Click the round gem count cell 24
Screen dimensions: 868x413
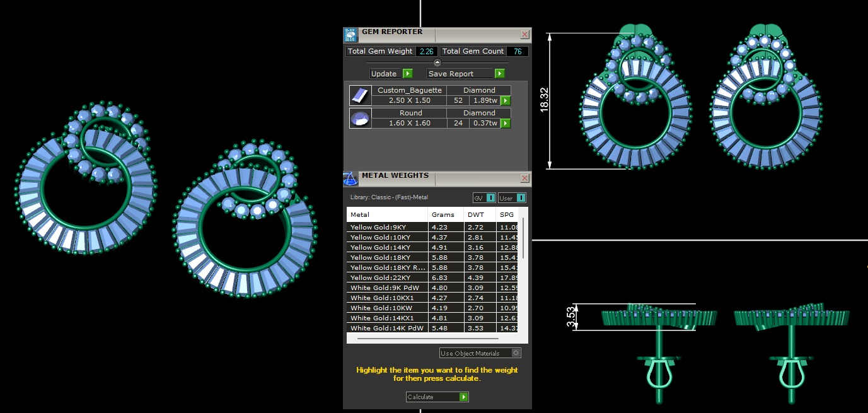458,123
